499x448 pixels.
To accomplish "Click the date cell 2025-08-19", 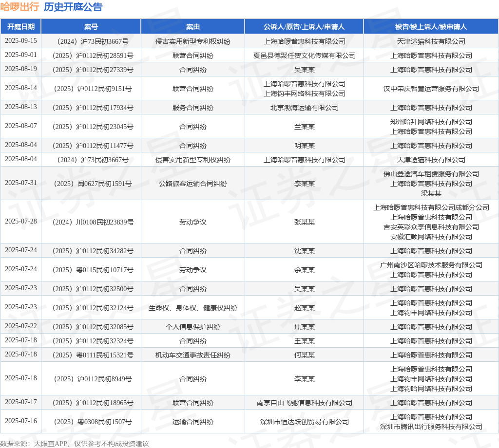I will pyautogui.click(x=21, y=69).
